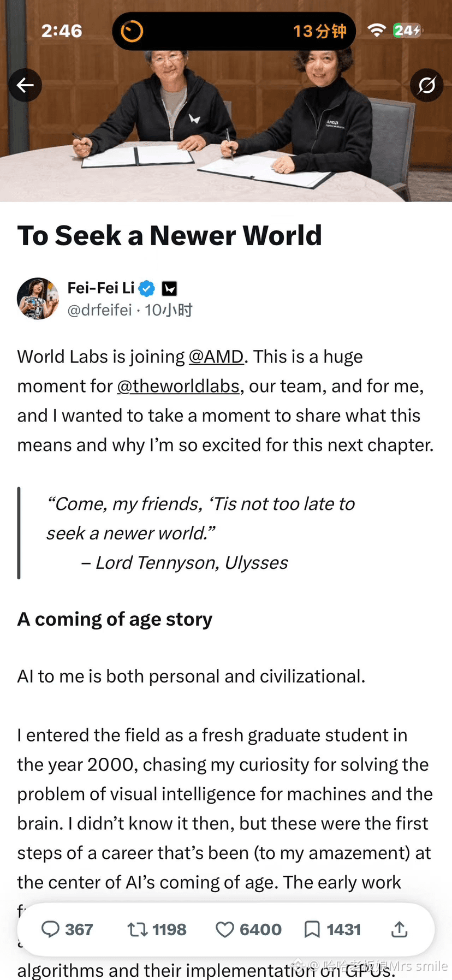
Task: Tap the Wi-Fi status icon
Action: tap(377, 31)
